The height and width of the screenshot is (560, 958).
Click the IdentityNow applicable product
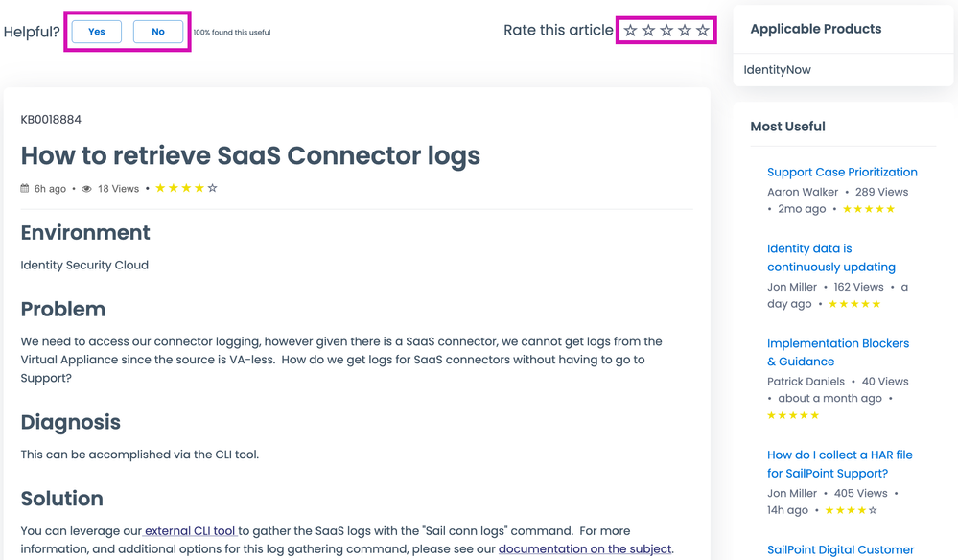pyautogui.click(x=778, y=70)
